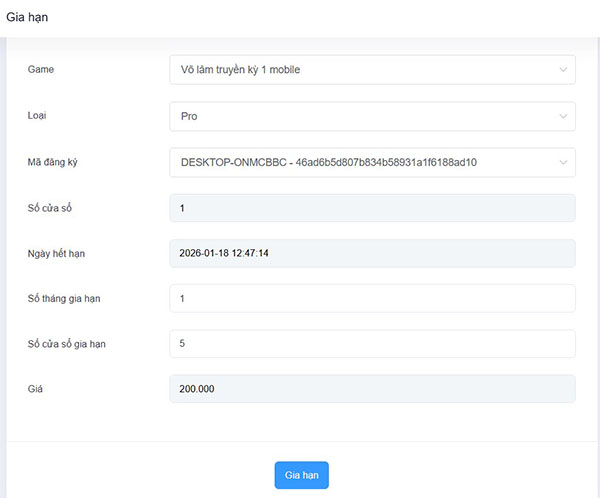This screenshot has width=600, height=498.
Task: Click the Số cửa sổ gia hạn label
Action: 67,344
